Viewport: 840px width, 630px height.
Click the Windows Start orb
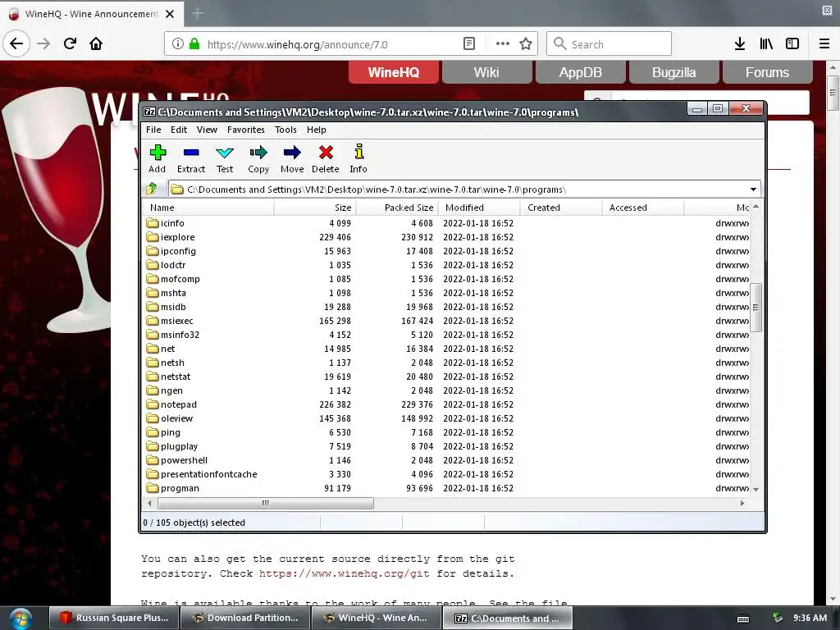click(x=21, y=619)
